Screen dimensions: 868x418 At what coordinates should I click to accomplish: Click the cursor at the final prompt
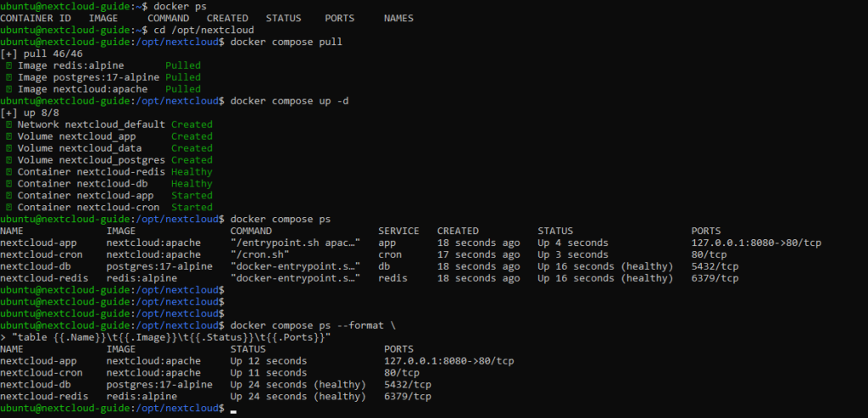pyautogui.click(x=233, y=410)
